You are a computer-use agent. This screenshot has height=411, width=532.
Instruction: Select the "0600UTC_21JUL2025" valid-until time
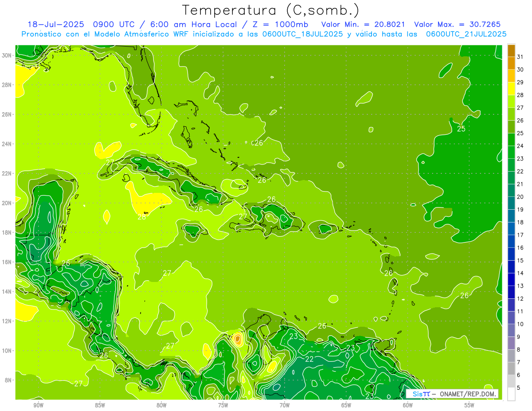point(466,34)
